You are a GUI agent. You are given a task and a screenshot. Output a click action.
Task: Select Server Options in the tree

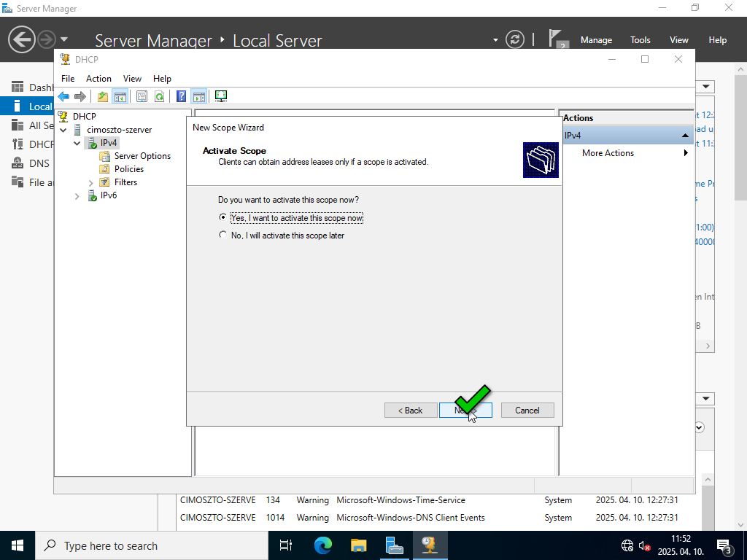click(x=142, y=156)
